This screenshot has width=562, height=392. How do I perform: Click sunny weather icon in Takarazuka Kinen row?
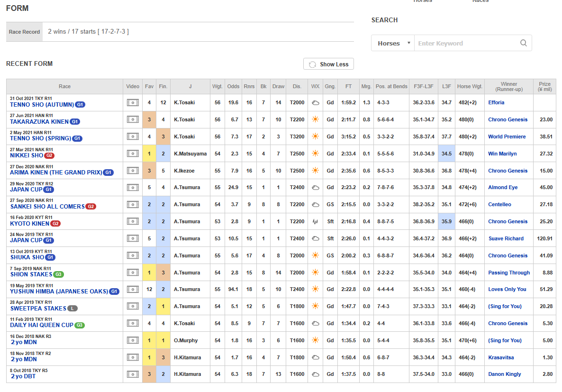pyautogui.click(x=316, y=119)
